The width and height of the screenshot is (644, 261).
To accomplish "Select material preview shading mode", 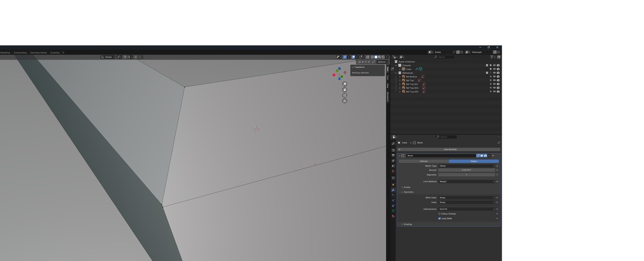I will tap(379, 57).
